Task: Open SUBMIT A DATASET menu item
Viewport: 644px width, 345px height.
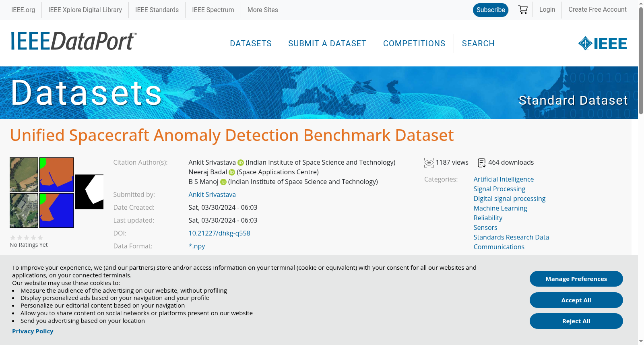Action: 327,43
